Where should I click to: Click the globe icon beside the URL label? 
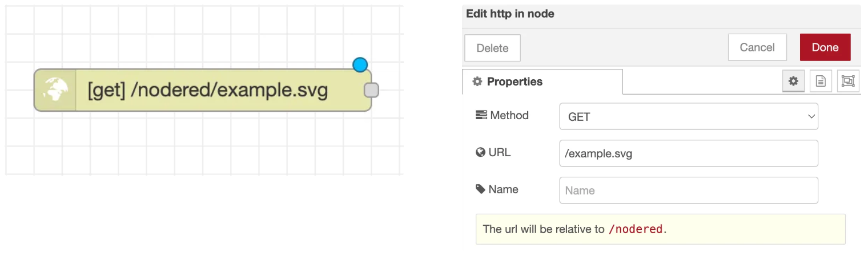480,152
